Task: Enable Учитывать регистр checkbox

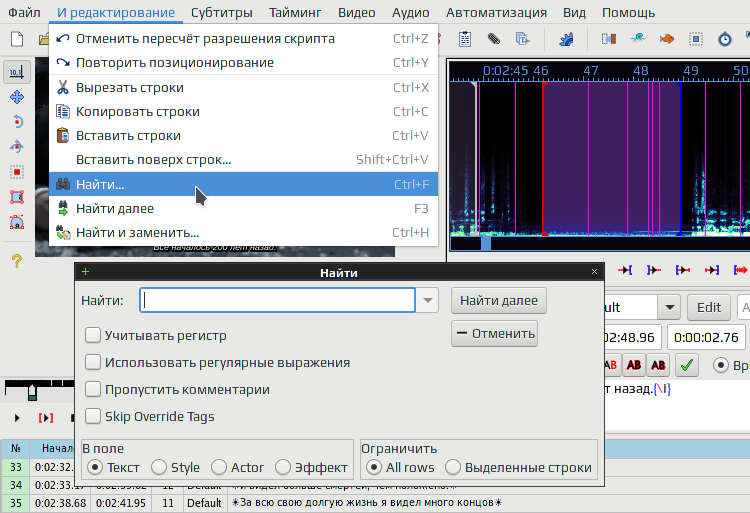Action: [x=93, y=335]
